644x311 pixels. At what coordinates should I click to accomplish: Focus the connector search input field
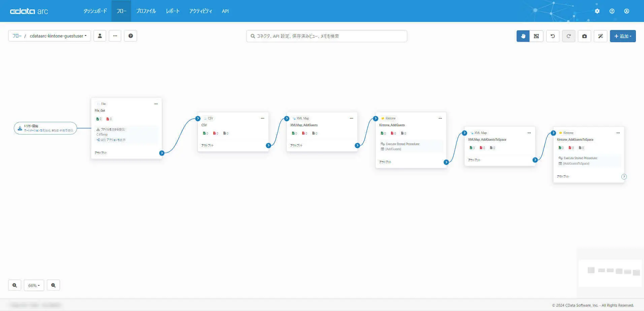point(327,36)
